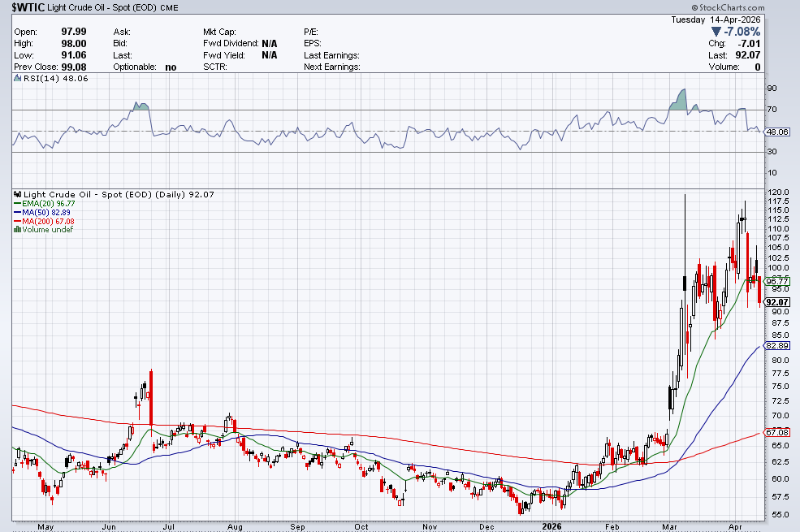Screen dimensions: 800x532
Task: Click the 'SCTR:' label
Action: point(214,67)
